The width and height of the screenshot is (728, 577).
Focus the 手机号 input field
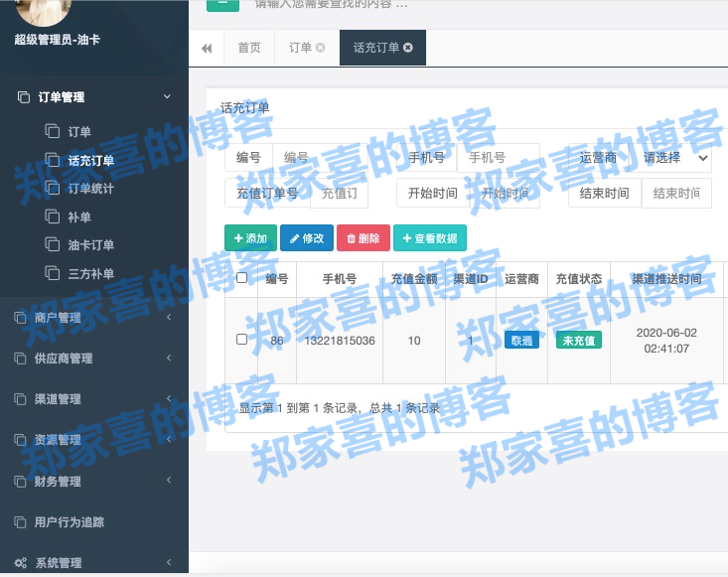tap(499, 158)
